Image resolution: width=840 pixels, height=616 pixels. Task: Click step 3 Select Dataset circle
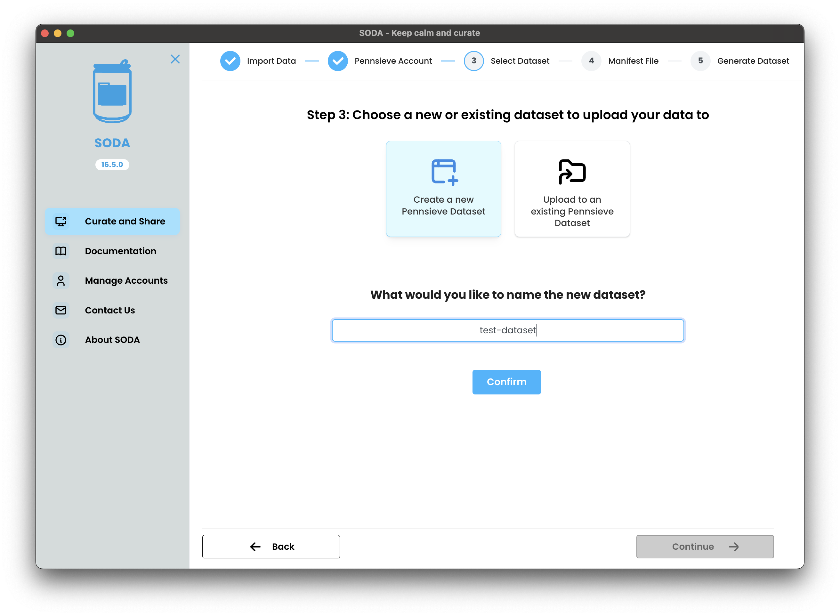473,61
